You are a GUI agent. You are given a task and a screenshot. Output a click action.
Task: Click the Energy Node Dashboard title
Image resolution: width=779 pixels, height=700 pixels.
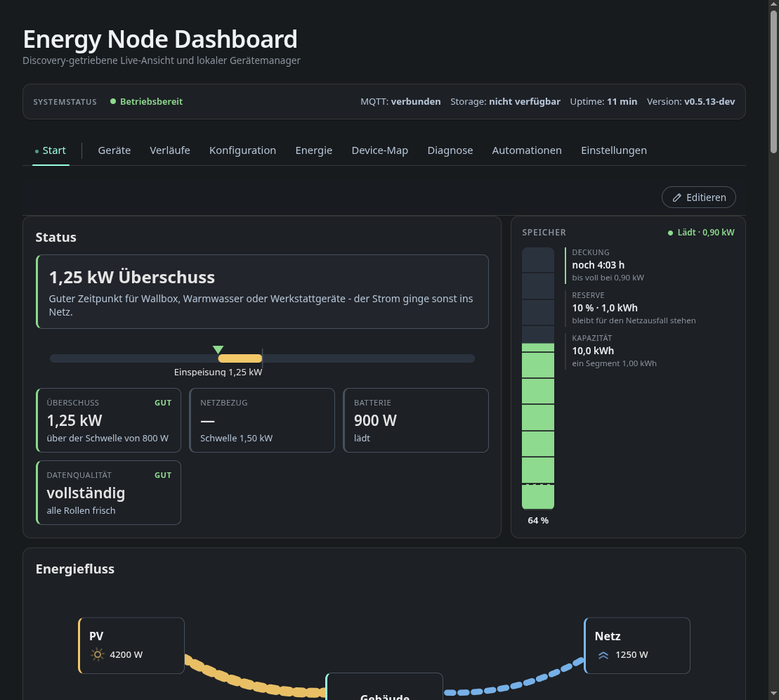160,39
